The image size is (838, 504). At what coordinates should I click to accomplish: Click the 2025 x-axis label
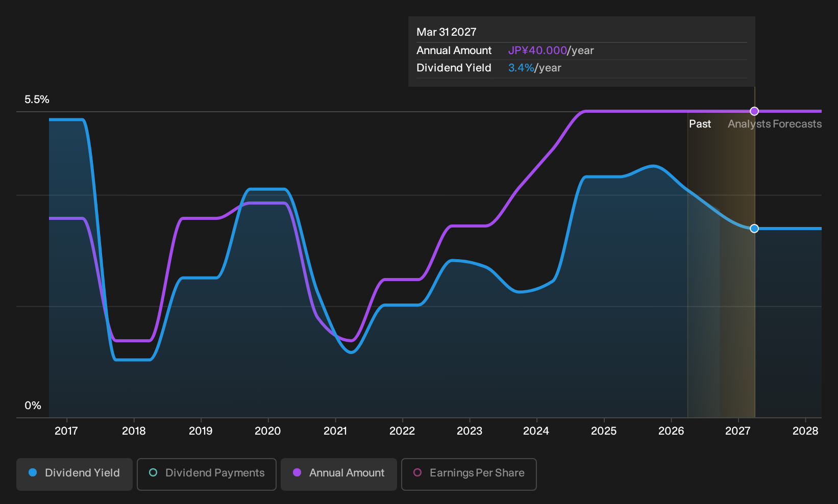pos(604,431)
